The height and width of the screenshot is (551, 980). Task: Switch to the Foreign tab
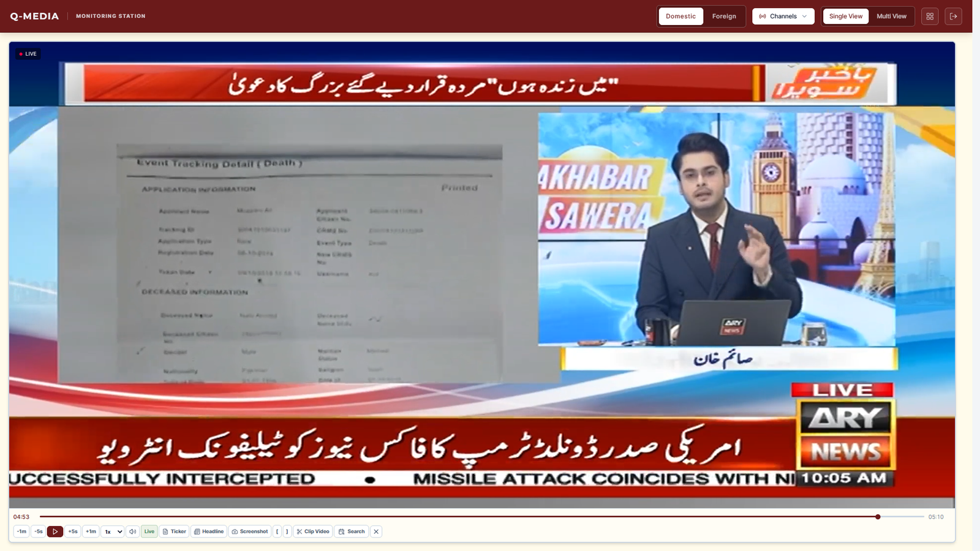724,16
